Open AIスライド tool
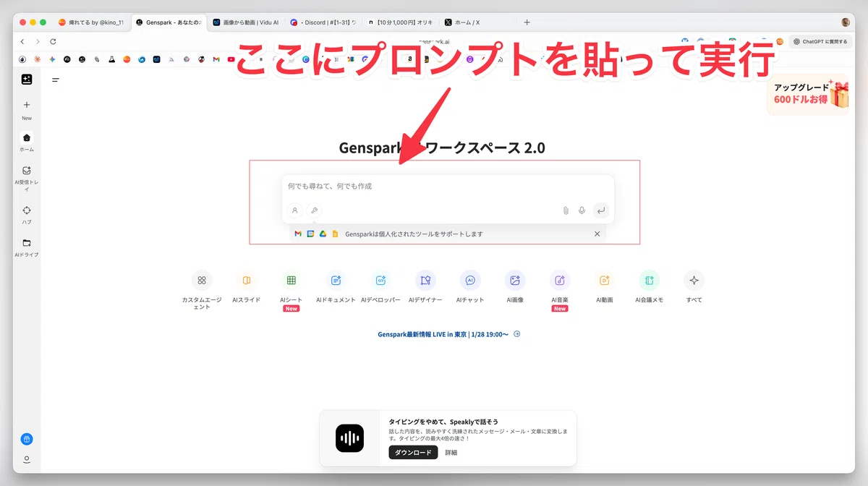The image size is (868, 486). (x=247, y=280)
